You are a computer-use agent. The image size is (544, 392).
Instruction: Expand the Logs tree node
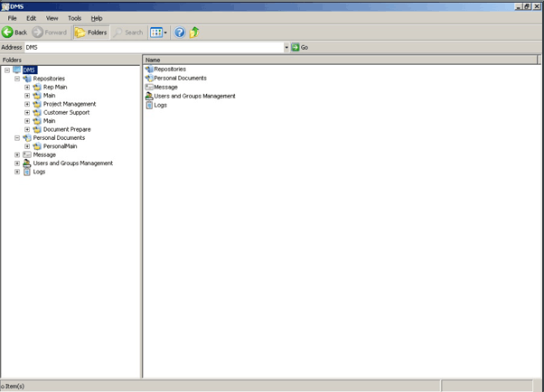17,172
